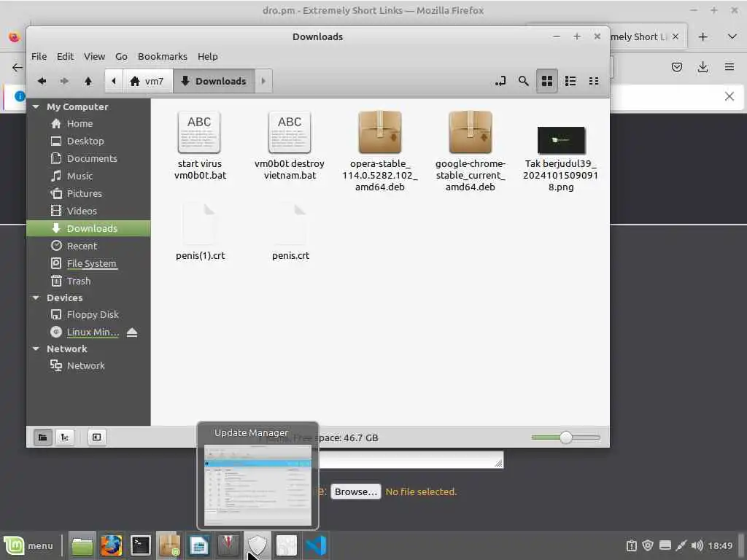Open a new Firefox tab
The height and width of the screenshot is (560, 747).
703,36
